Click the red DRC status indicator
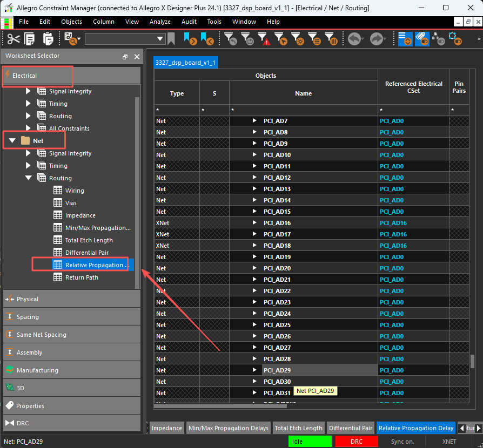The width and height of the screenshot is (483, 448). (x=356, y=441)
